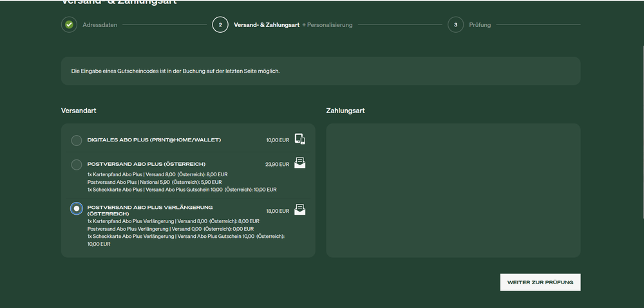This screenshot has width=644, height=308.
Task: Click the green checkmark Adressdaten step icon
Action: (x=69, y=24)
